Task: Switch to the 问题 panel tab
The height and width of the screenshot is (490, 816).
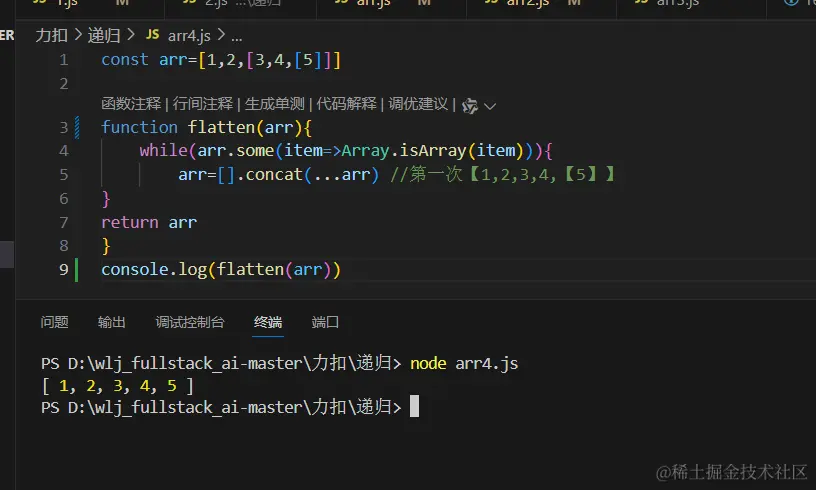Action: click(55, 322)
